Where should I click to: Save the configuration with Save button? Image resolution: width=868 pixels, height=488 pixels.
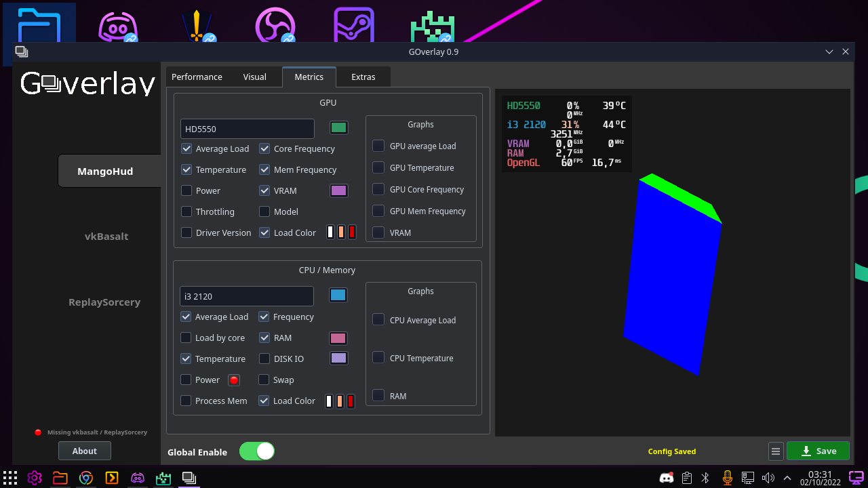(818, 451)
